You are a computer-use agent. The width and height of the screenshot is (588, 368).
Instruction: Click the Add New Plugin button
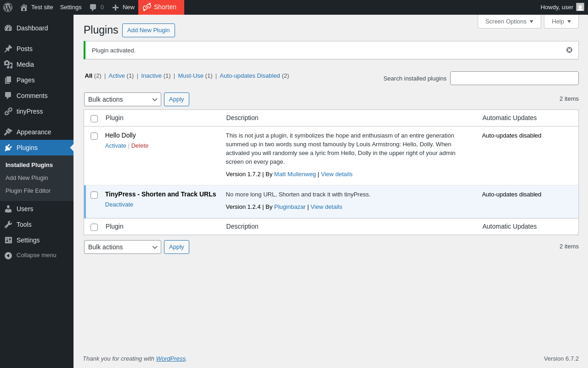148,30
